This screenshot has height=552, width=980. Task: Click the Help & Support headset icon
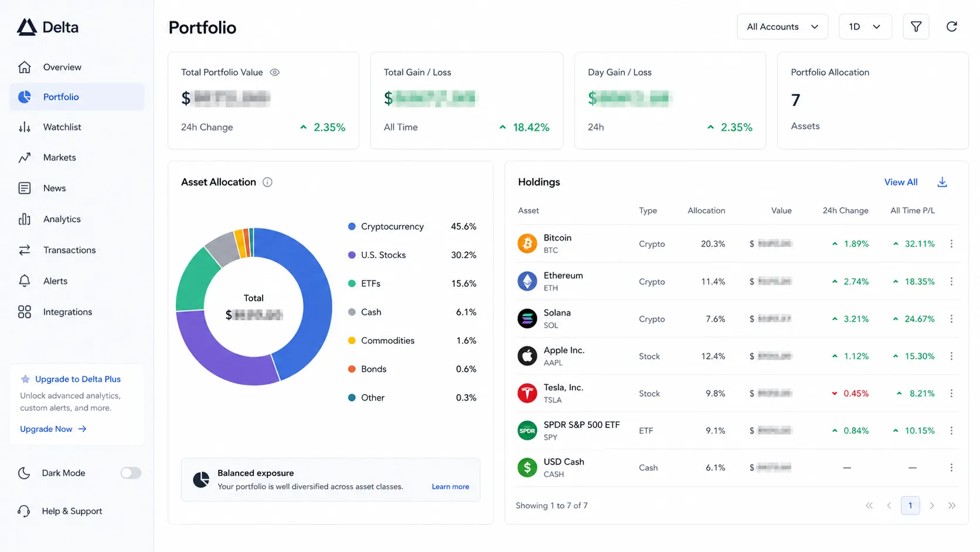click(24, 511)
